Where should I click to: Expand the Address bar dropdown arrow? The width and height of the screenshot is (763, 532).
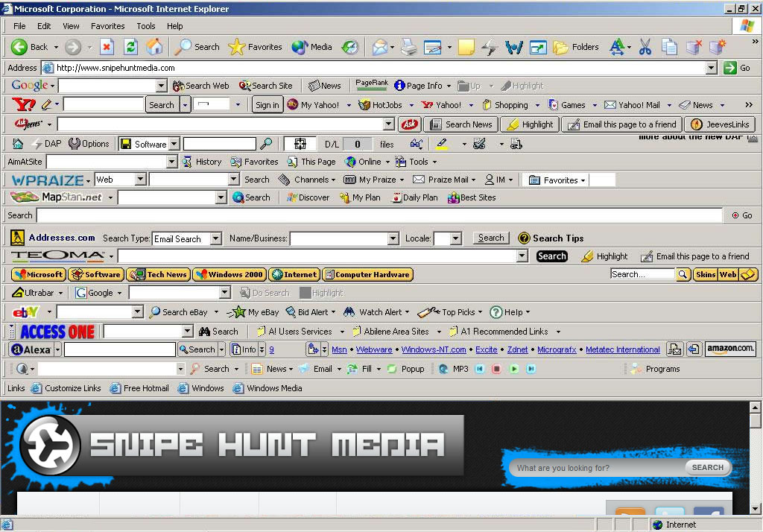pos(712,68)
